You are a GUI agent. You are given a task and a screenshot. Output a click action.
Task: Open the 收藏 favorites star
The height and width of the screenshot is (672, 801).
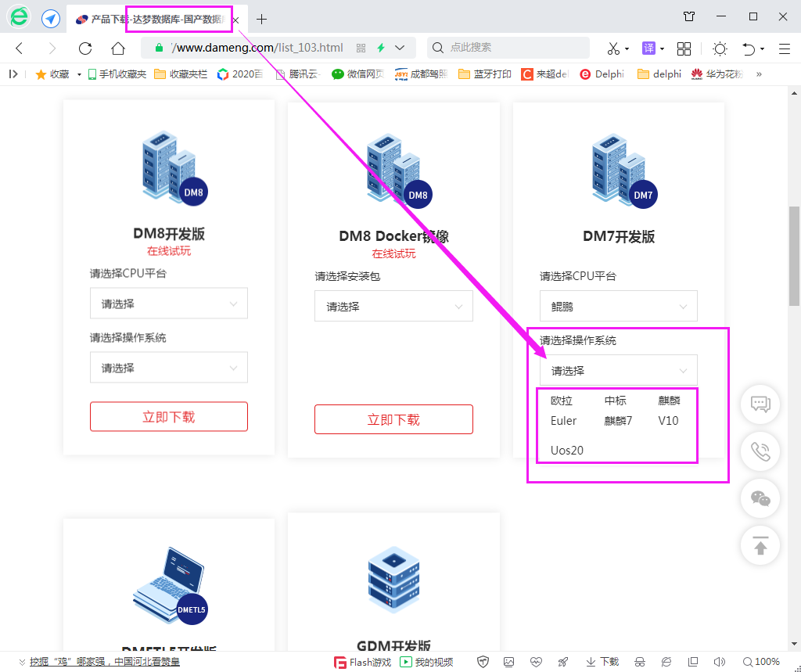click(x=52, y=74)
